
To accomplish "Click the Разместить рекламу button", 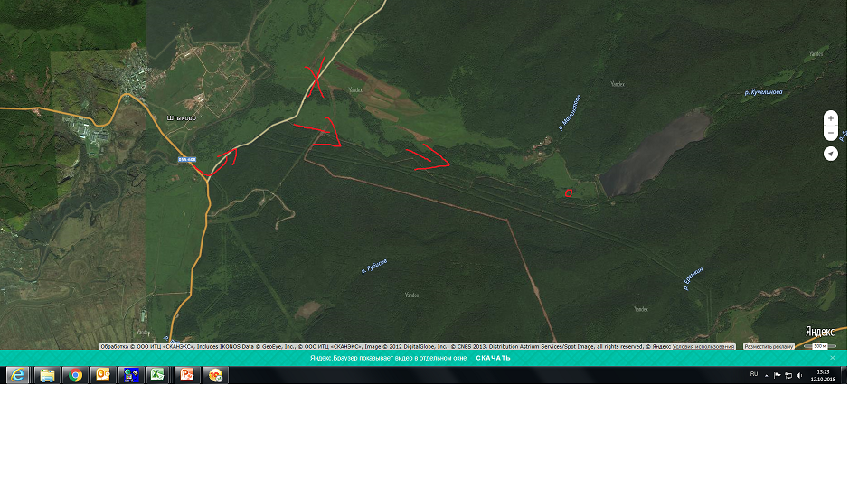I will coord(769,346).
